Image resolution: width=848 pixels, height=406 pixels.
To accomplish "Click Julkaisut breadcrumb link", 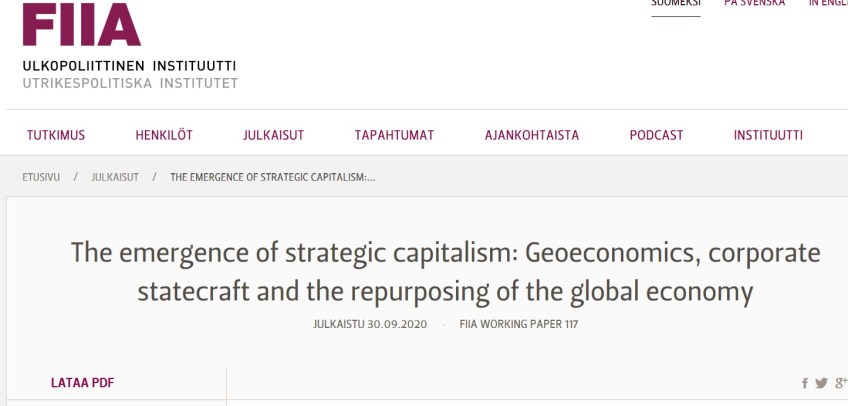I will 115,177.
